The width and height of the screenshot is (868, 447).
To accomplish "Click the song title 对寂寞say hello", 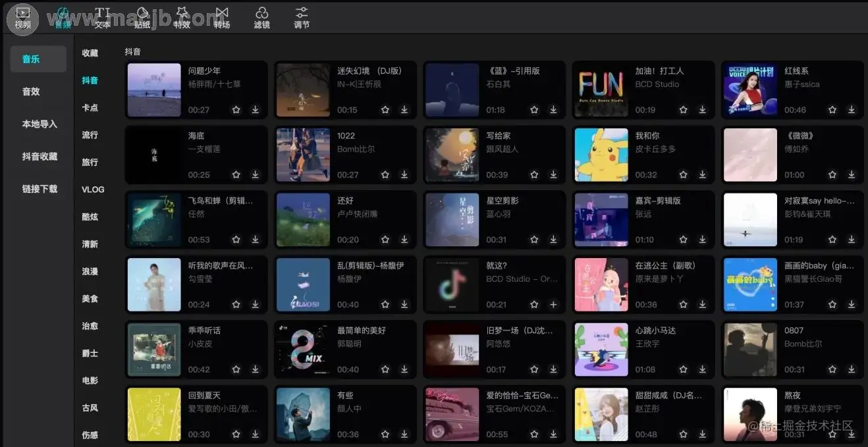I will pyautogui.click(x=819, y=201).
